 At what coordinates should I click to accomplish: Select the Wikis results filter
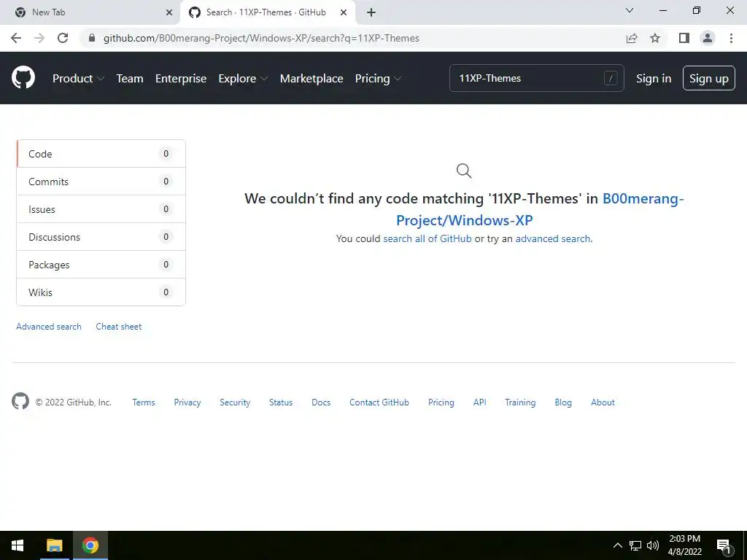coord(101,292)
